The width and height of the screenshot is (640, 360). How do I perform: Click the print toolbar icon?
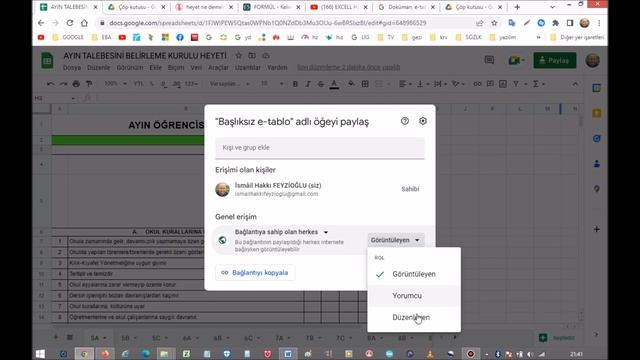(x=76, y=84)
